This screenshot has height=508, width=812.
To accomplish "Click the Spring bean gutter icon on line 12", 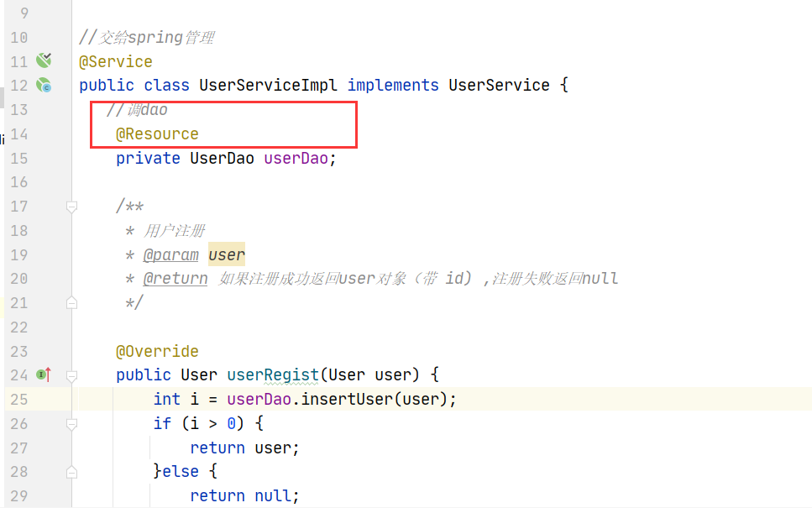I will click(43, 85).
